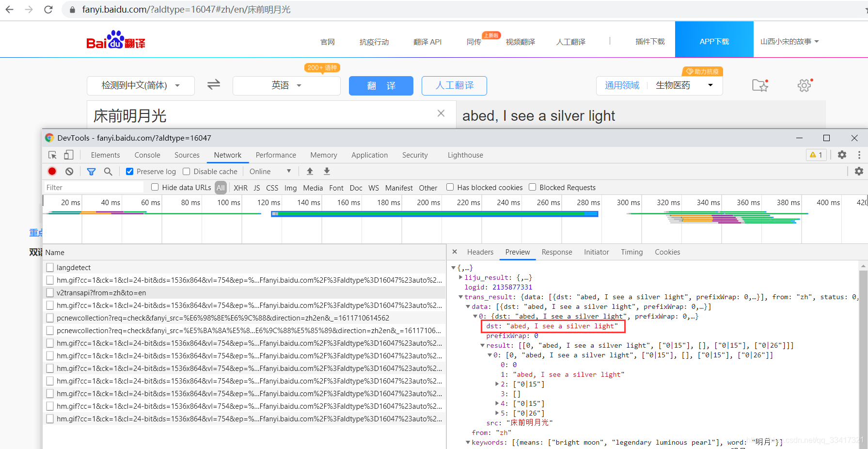Click the v2transapi bar in waterfall overview
The width and height of the screenshot is (868, 449).
point(435,214)
